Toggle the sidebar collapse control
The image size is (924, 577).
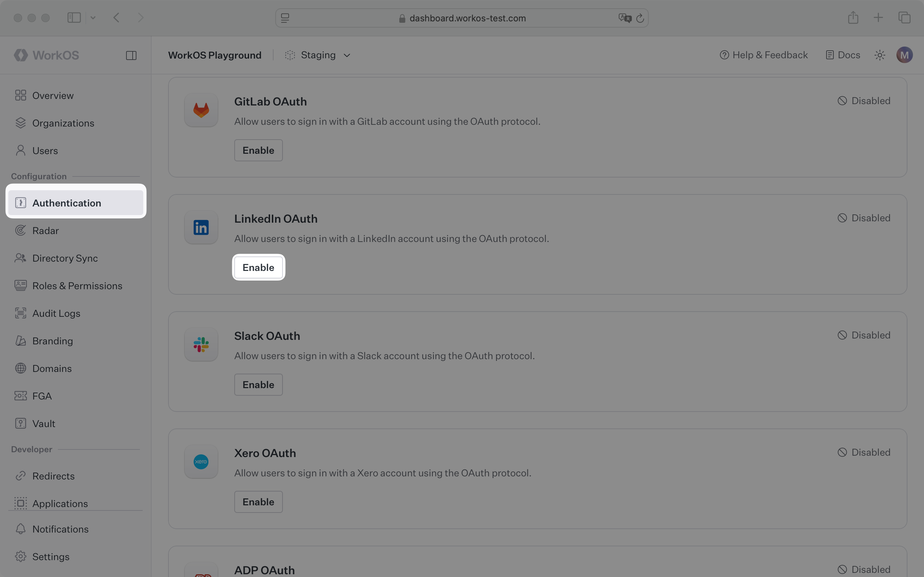click(x=131, y=55)
